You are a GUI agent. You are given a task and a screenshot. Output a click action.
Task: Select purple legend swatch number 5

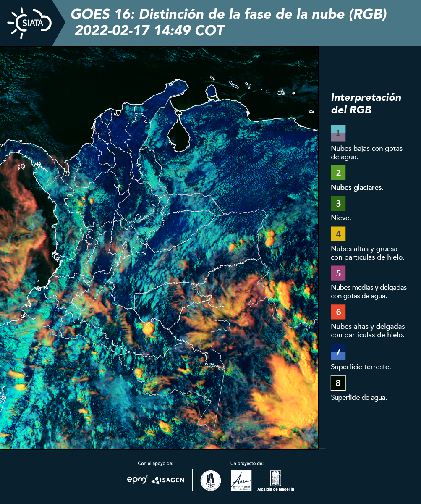pos(338,273)
